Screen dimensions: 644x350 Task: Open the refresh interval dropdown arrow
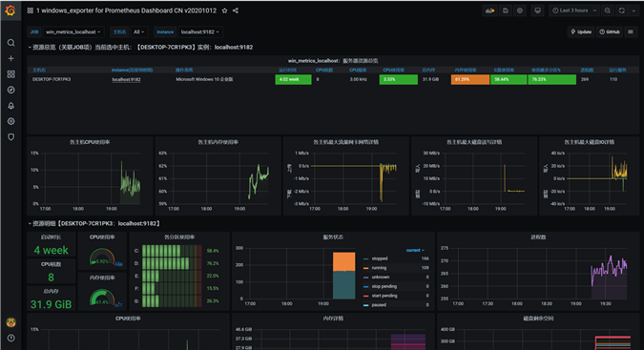point(634,10)
